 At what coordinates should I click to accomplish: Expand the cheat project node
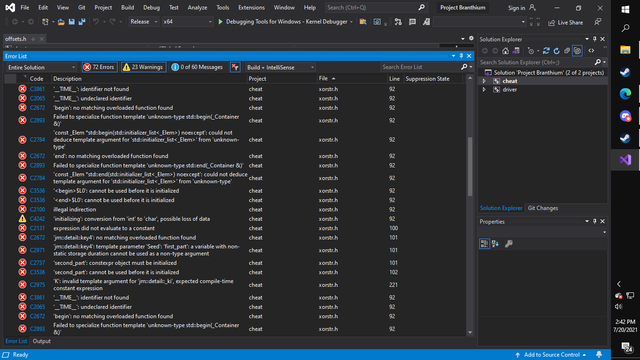tap(484, 81)
